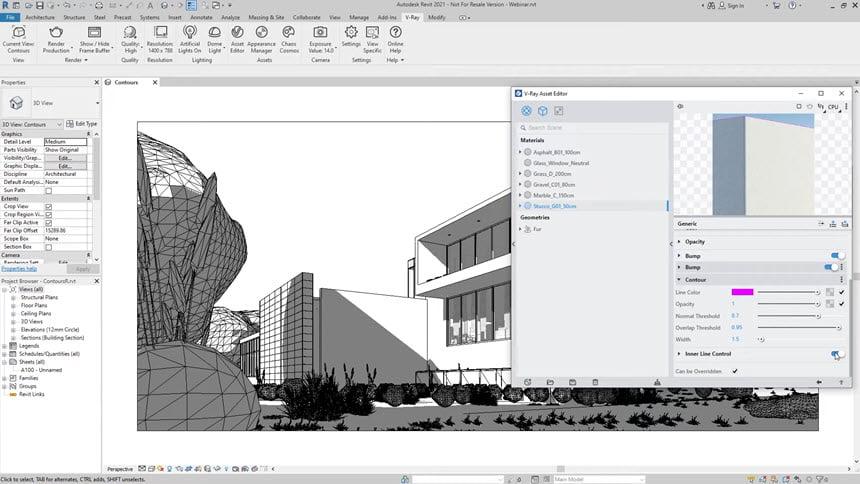Enable the Section Box checkbox
Image resolution: width=860 pixels, height=484 pixels.
[48, 247]
